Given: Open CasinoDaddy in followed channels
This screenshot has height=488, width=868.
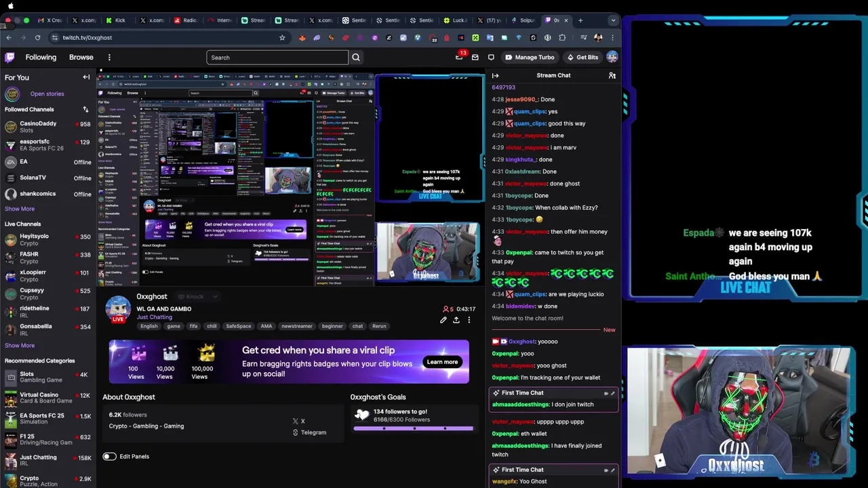Looking at the screenshot, I should (x=47, y=127).
